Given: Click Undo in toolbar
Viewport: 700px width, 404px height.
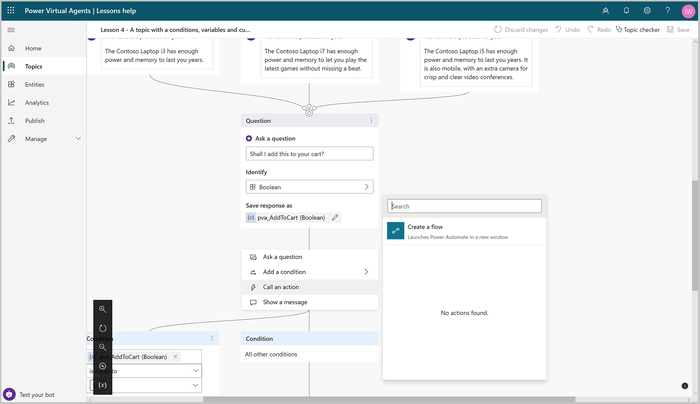Looking at the screenshot, I should pos(568,30).
